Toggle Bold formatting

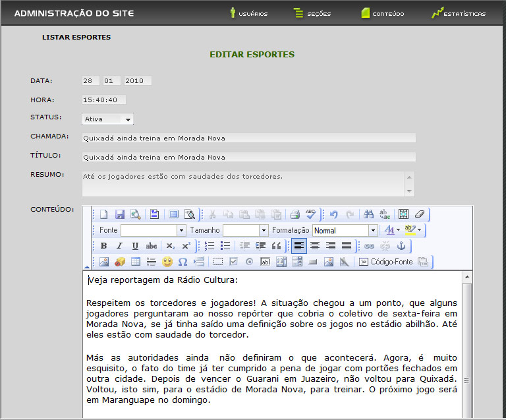[103, 246]
